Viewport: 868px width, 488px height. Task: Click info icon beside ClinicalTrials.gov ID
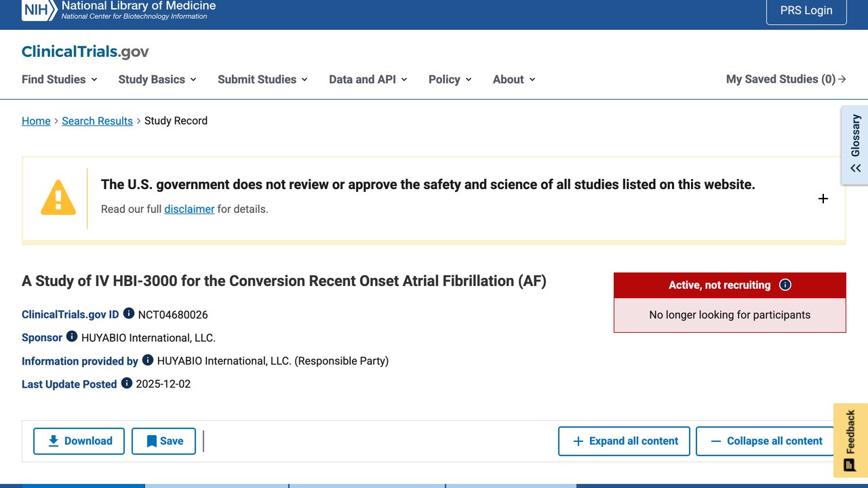pyautogui.click(x=128, y=314)
